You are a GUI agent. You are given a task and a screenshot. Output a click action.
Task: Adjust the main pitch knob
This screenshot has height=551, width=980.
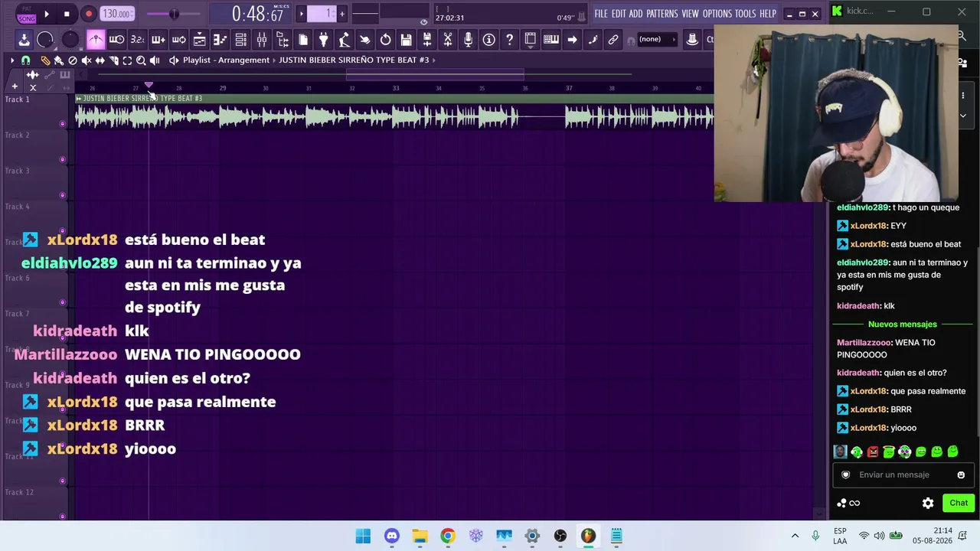70,40
